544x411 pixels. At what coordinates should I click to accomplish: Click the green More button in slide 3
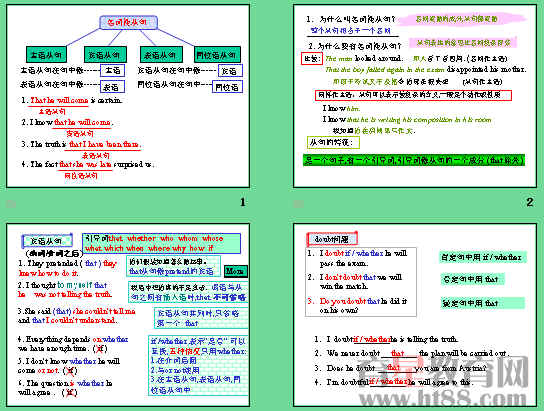coord(236,271)
